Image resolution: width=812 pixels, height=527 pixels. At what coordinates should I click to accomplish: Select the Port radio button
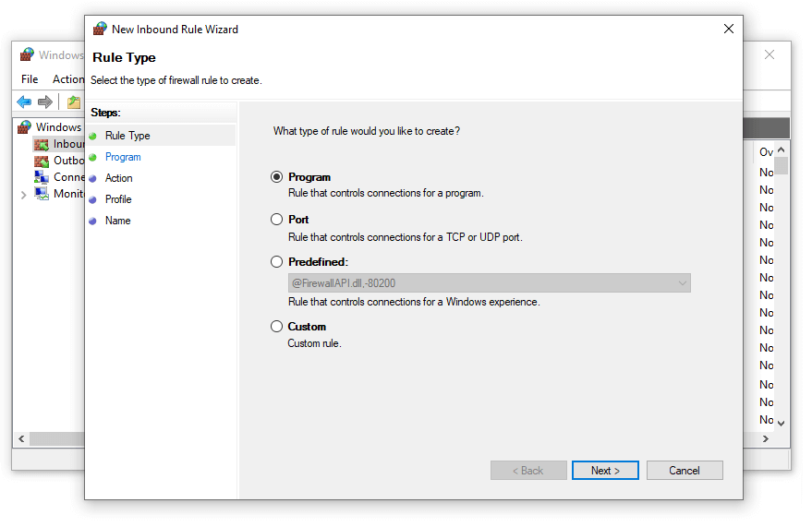[276, 220]
